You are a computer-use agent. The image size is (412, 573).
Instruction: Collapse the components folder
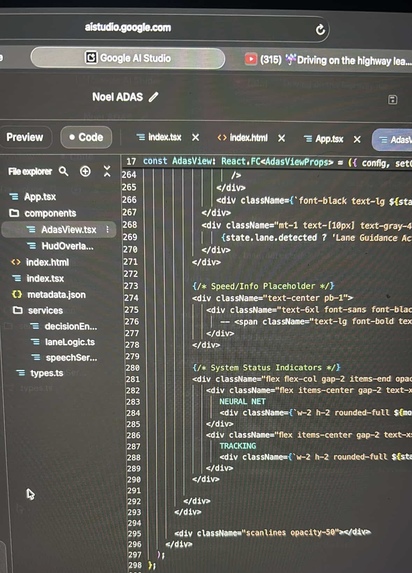50,213
